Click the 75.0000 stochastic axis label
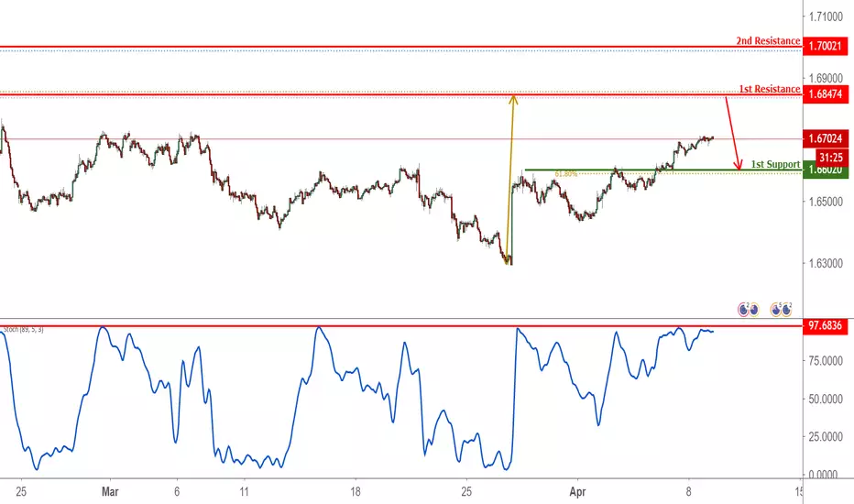Screen dimensions: 854x504 826,361
